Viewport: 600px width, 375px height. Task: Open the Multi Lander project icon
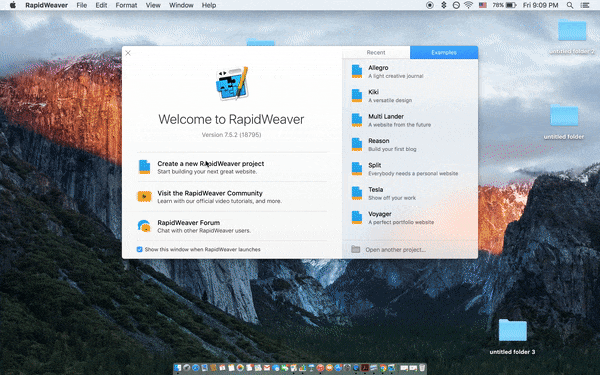[357, 120]
